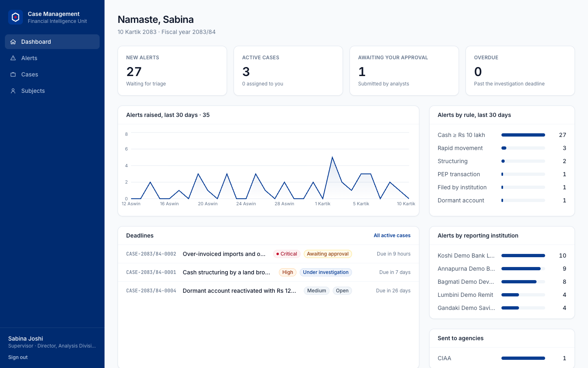Open the Dashboard menu item

pyautogui.click(x=52, y=42)
